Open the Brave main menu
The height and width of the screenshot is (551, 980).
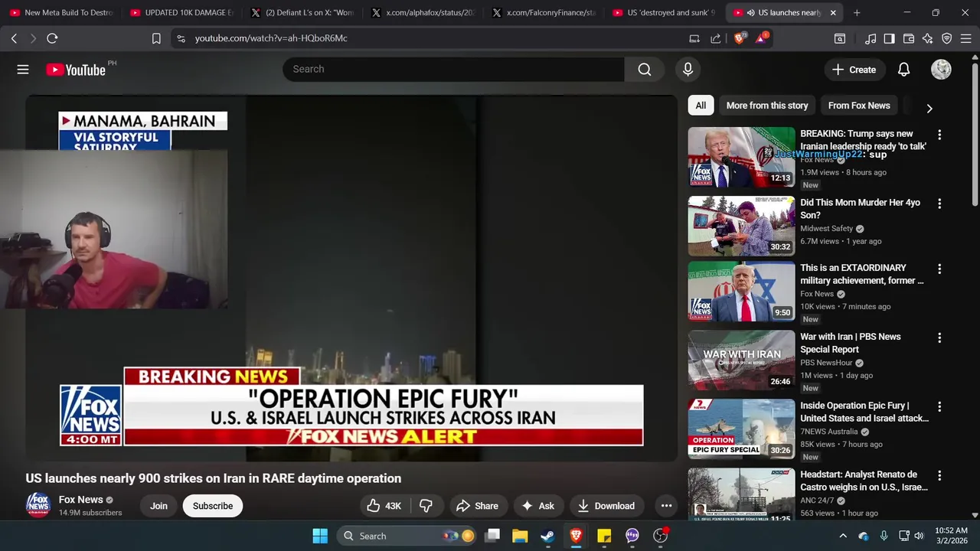966,38
